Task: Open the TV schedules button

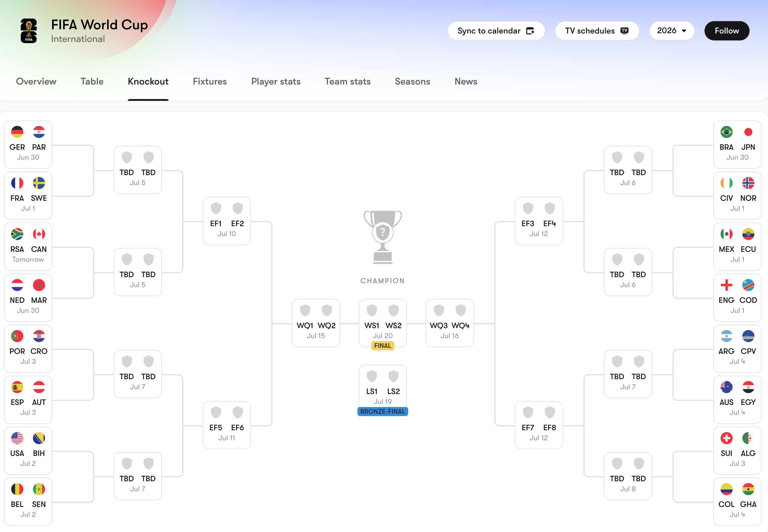Action: [x=597, y=31]
